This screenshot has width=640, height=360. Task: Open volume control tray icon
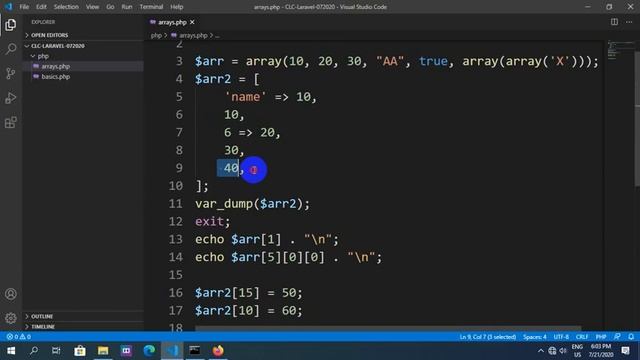click(563, 351)
